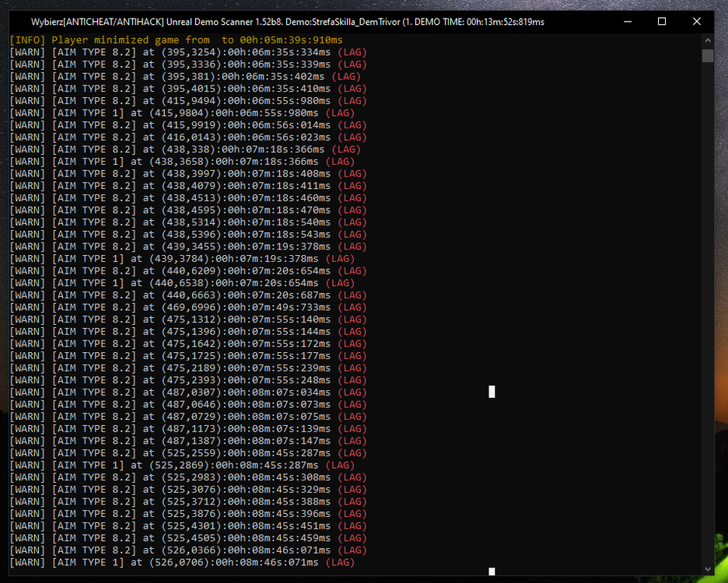Select the AIM TYPE 1 line at 00h:06m:55s:980ms
This screenshot has height=583, width=728.
[182, 113]
